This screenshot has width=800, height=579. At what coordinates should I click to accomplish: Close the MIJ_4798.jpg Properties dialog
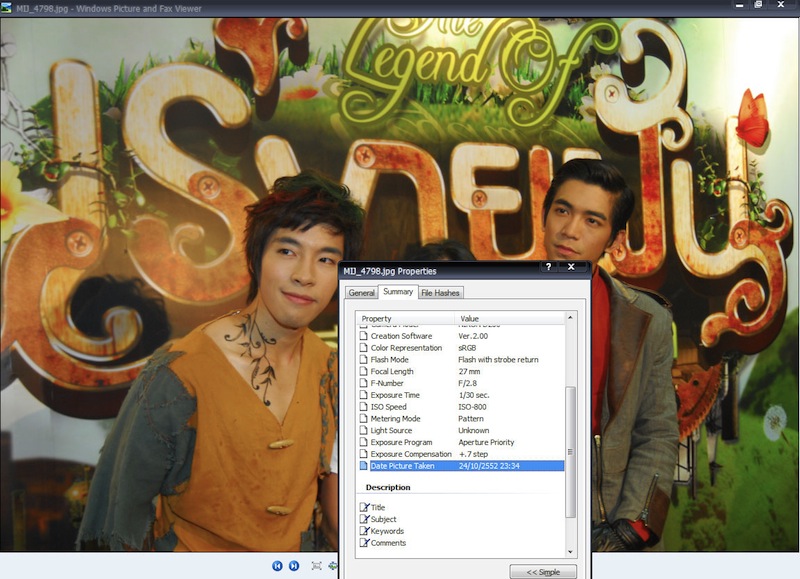pyautogui.click(x=571, y=267)
